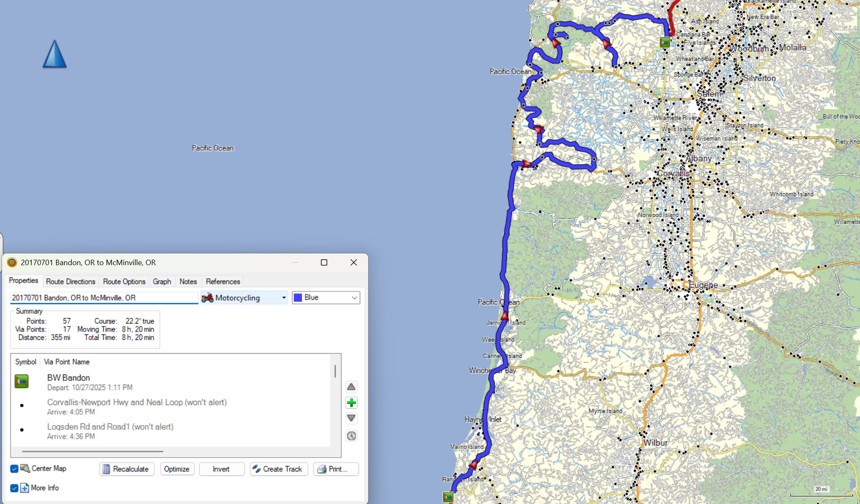Uncheck the Center Map checkbox

(x=14, y=469)
